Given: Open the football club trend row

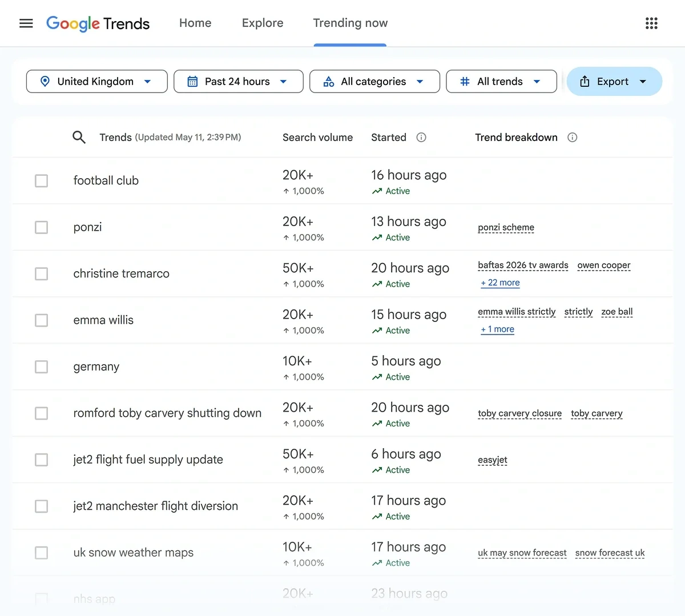Looking at the screenshot, I should coord(106,181).
